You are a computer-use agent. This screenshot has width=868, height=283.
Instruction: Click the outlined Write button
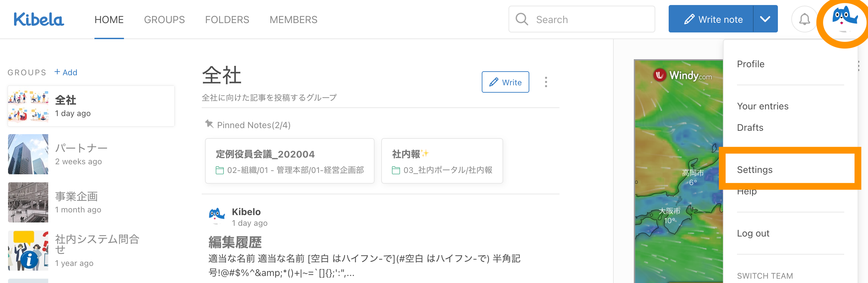[x=505, y=82]
